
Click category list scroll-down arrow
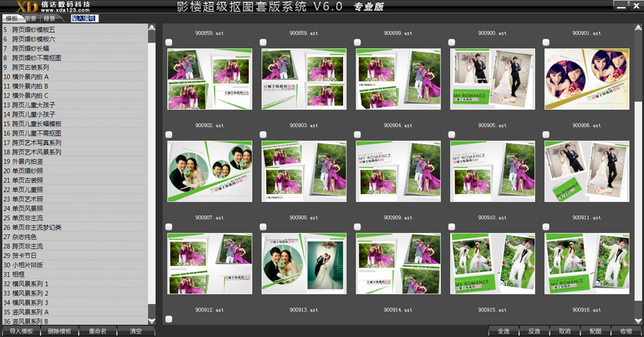[x=151, y=321]
